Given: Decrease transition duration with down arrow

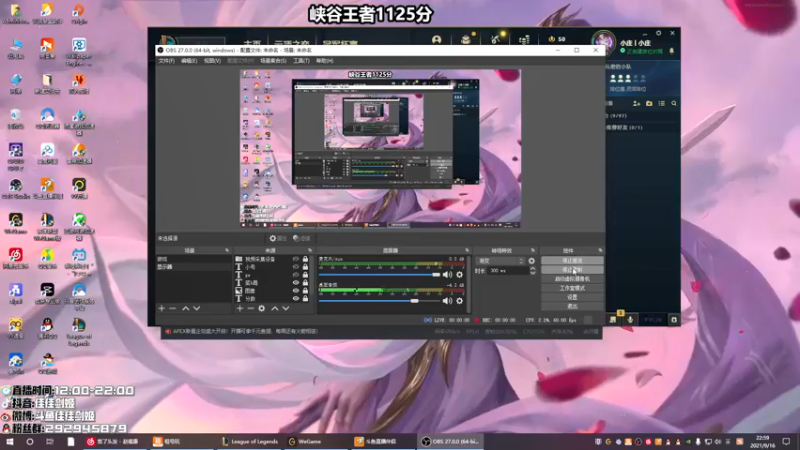Looking at the screenshot, I should pos(533,273).
